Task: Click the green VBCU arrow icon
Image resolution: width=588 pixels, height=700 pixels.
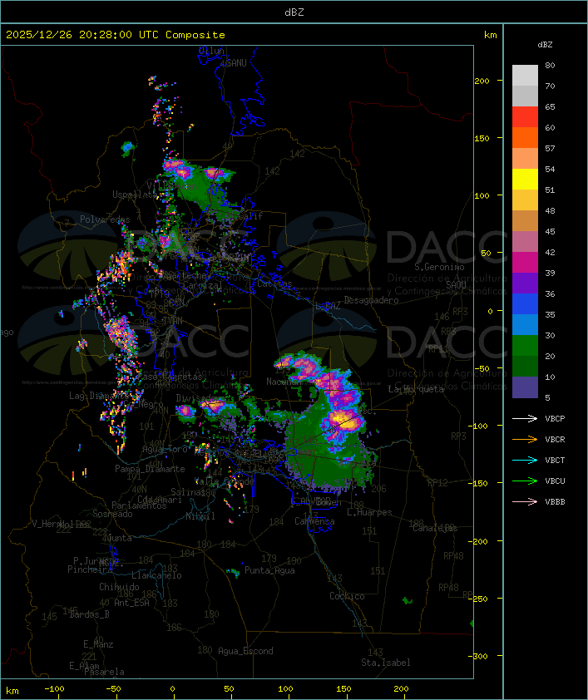Action: pos(525,481)
